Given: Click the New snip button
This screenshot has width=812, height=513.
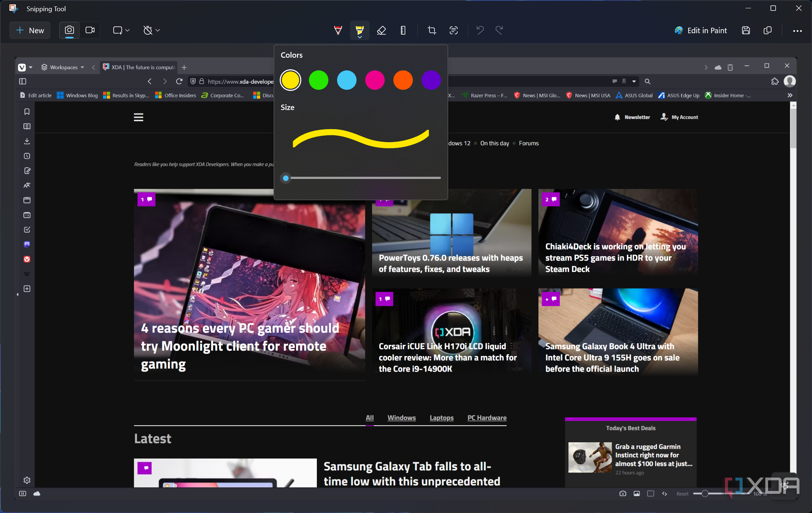Looking at the screenshot, I should (30, 30).
